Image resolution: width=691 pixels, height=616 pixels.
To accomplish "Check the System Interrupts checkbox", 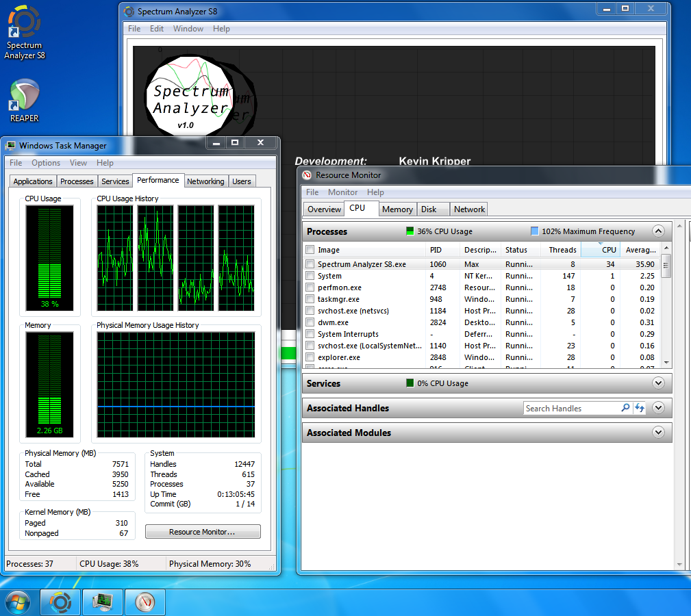I will [x=310, y=334].
